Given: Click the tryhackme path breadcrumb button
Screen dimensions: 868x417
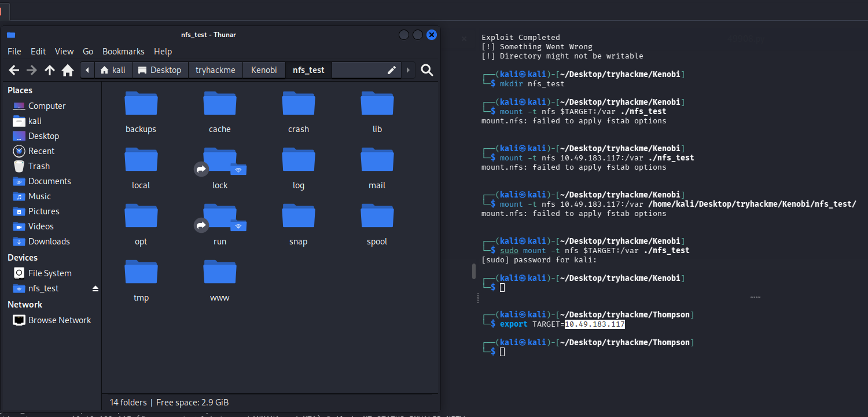Looking at the screenshot, I should click(x=215, y=70).
